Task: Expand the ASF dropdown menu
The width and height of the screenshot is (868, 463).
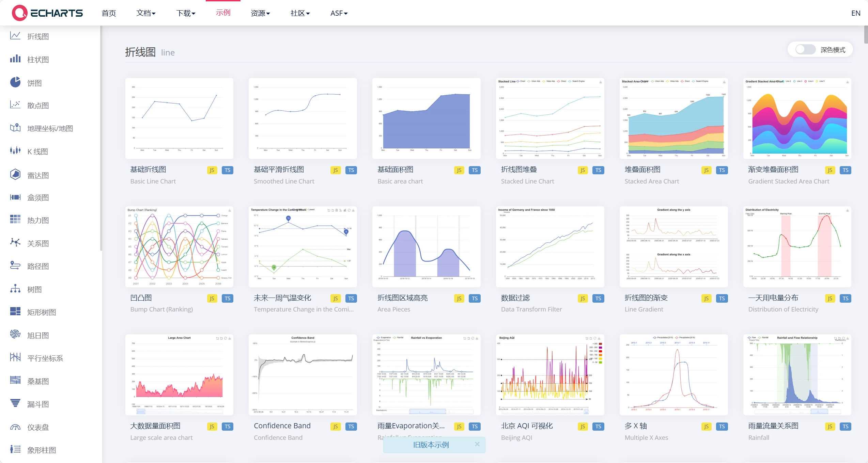Action: [339, 13]
